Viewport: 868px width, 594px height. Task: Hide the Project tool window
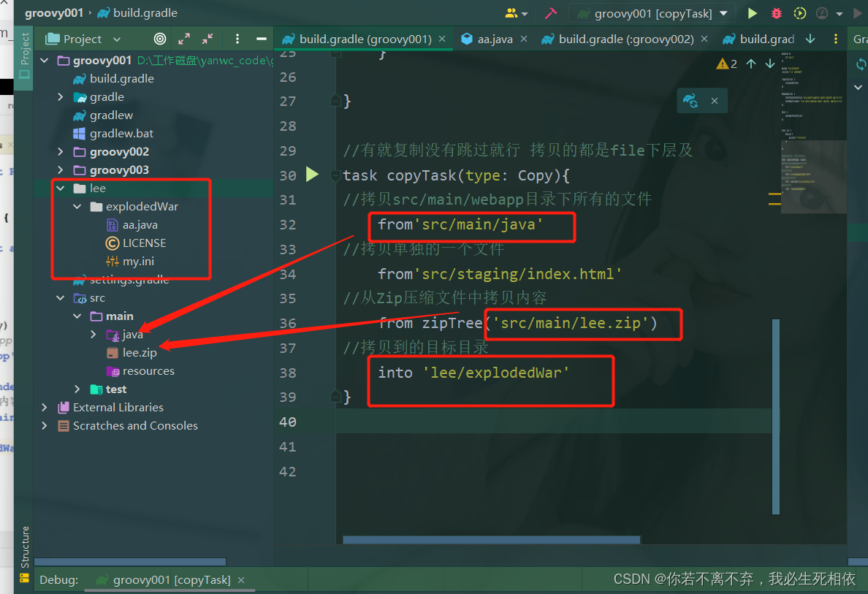coord(262,39)
